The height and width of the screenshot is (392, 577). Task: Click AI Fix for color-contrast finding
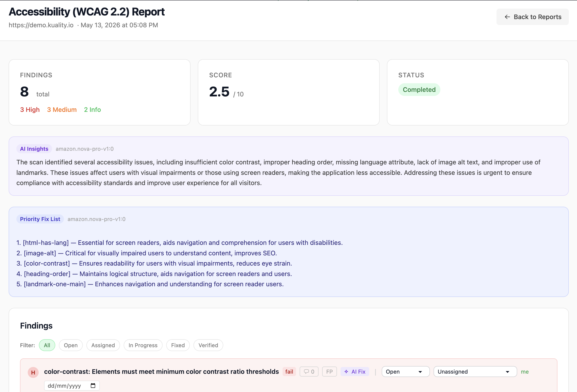tap(355, 371)
